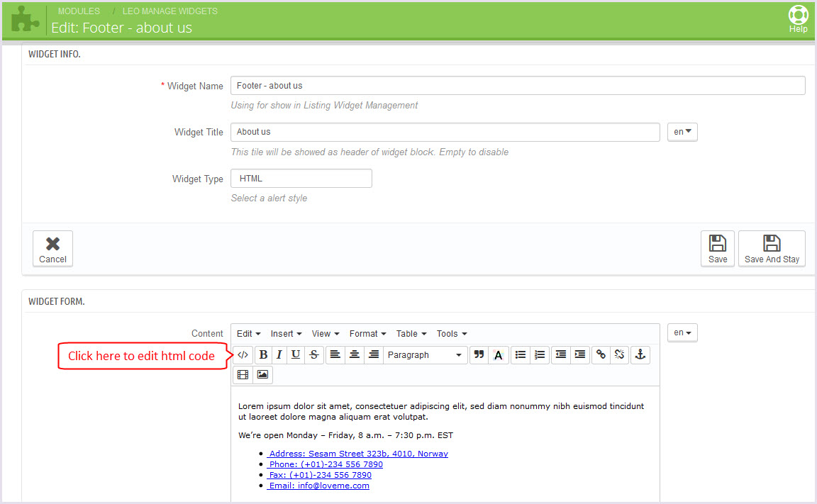The width and height of the screenshot is (817, 504).
Task: Open the text color picker
Action: [499, 354]
